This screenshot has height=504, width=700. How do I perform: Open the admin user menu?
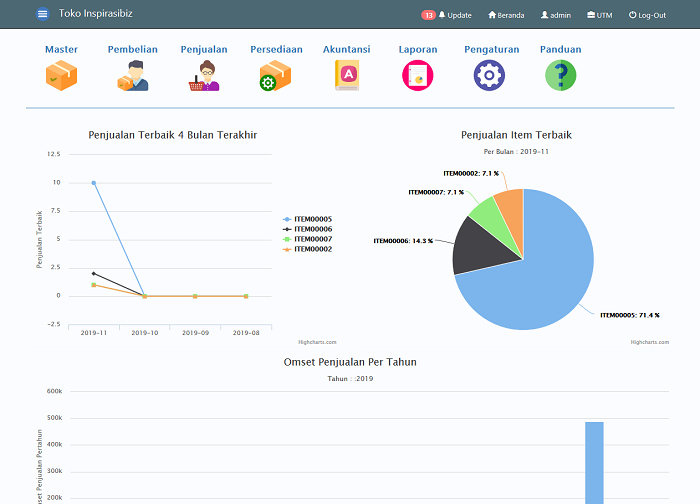click(556, 15)
